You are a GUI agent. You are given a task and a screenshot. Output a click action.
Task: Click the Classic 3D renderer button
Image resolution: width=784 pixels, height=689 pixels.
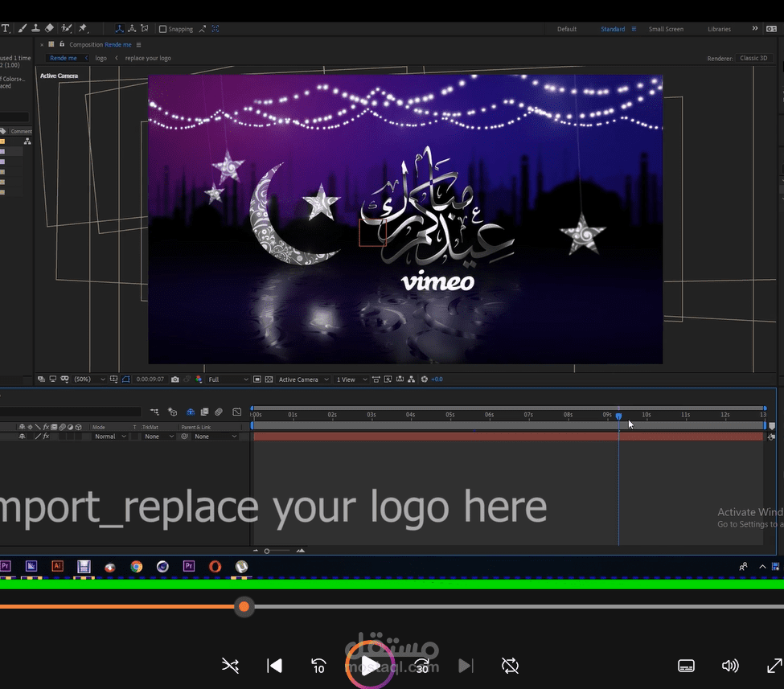click(753, 58)
